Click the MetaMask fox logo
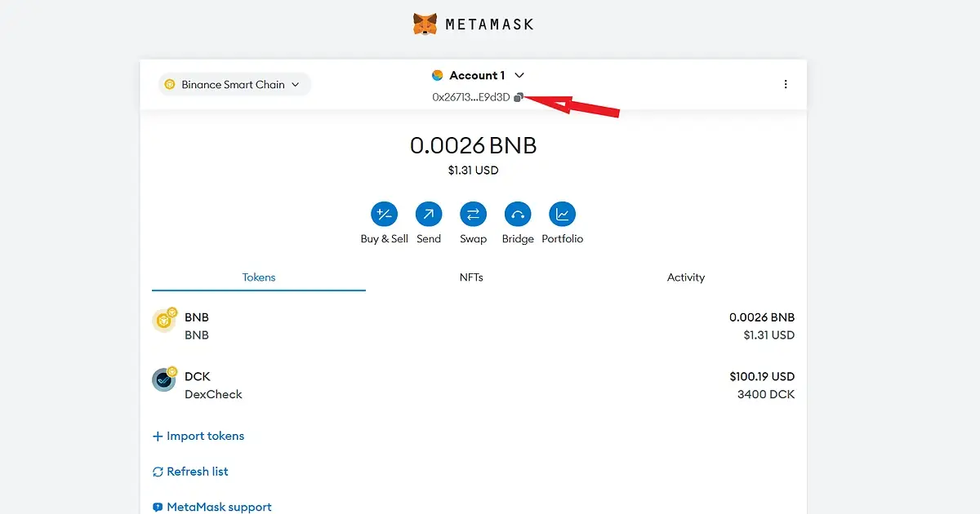The image size is (980, 514). click(426, 24)
